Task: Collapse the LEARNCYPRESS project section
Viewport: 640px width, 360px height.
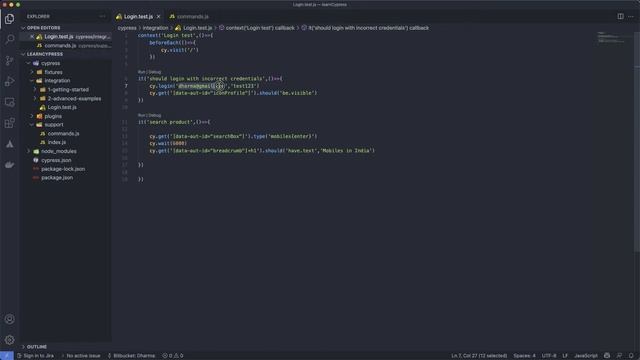Action: 44,54
